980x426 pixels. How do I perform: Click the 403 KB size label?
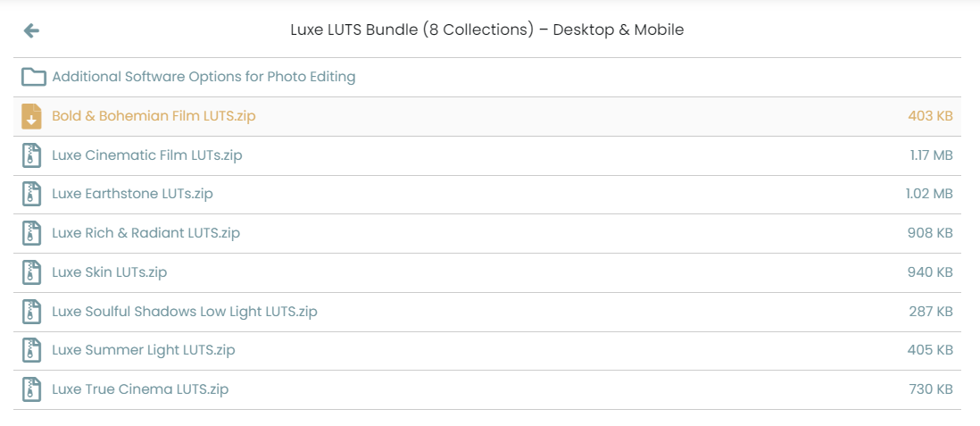(931, 116)
